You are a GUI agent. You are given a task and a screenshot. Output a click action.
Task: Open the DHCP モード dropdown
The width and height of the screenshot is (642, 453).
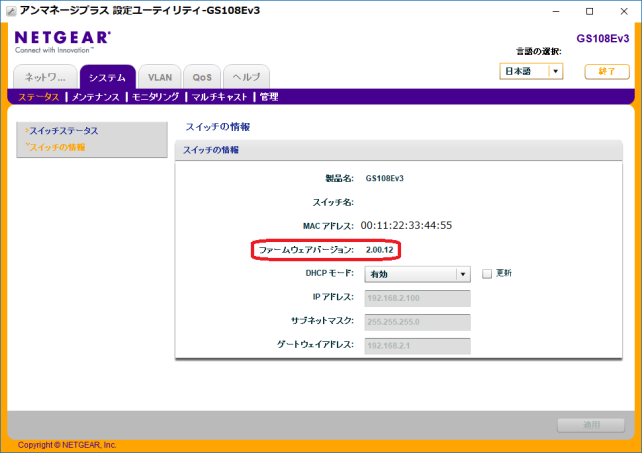(417, 274)
